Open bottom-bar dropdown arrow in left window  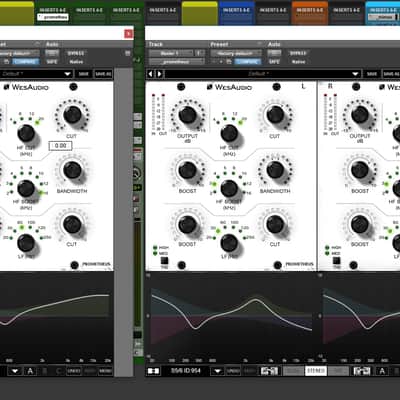click(x=15, y=371)
